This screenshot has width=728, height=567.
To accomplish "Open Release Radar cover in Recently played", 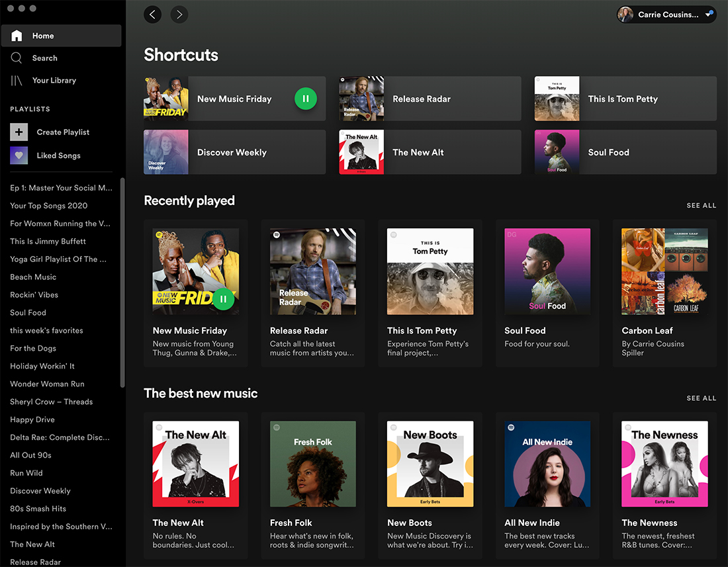I will [x=313, y=271].
